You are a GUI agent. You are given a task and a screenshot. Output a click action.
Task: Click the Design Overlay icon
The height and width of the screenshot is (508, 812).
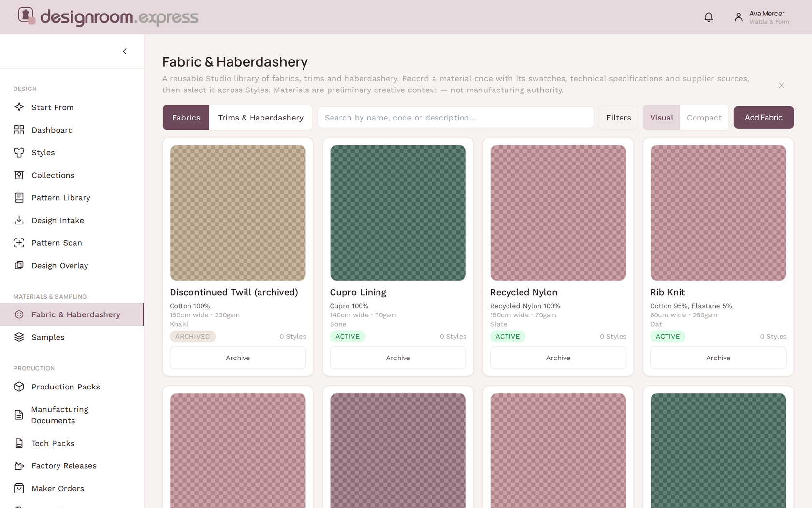point(19,265)
